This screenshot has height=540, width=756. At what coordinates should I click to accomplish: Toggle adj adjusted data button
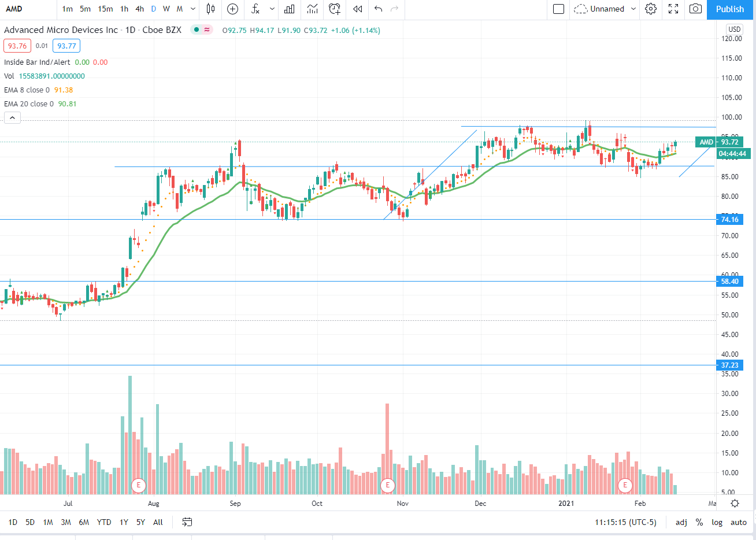(681, 522)
